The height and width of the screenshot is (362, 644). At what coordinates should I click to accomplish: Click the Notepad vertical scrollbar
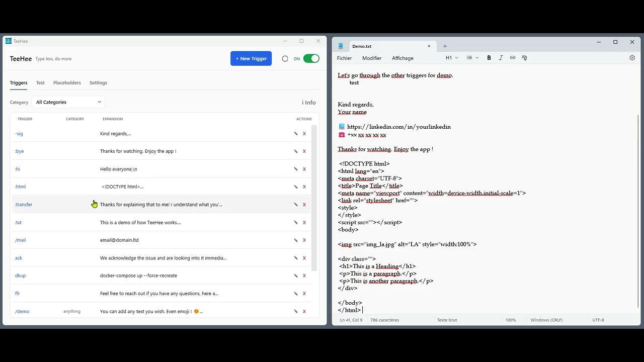click(x=639, y=211)
